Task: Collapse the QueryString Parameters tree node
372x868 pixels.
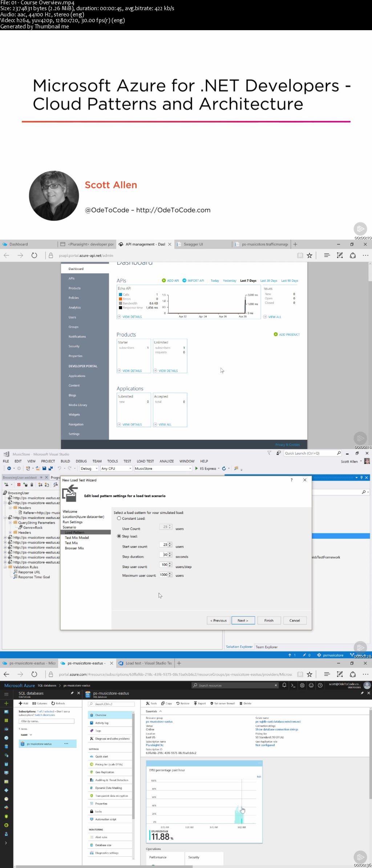Action: (x=10, y=523)
